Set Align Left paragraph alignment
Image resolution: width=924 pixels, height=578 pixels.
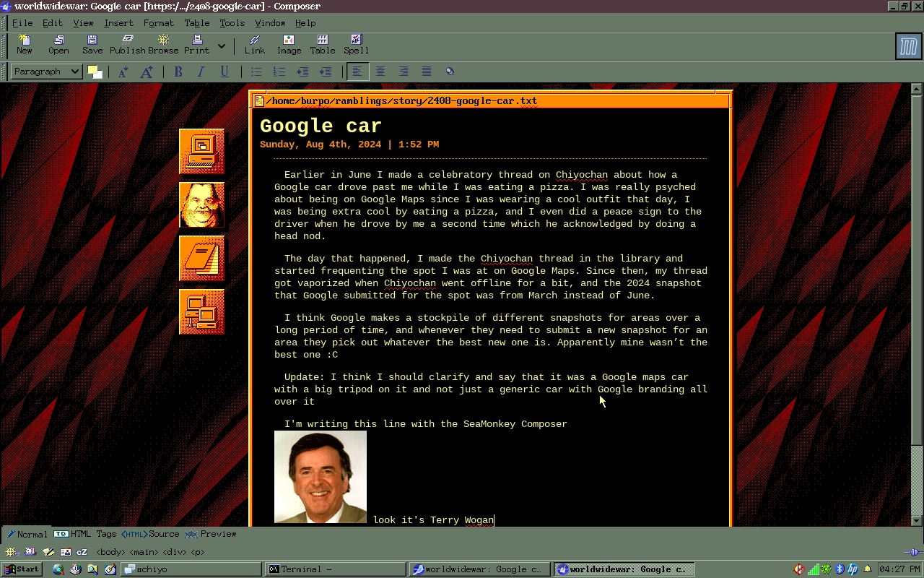tap(357, 72)
